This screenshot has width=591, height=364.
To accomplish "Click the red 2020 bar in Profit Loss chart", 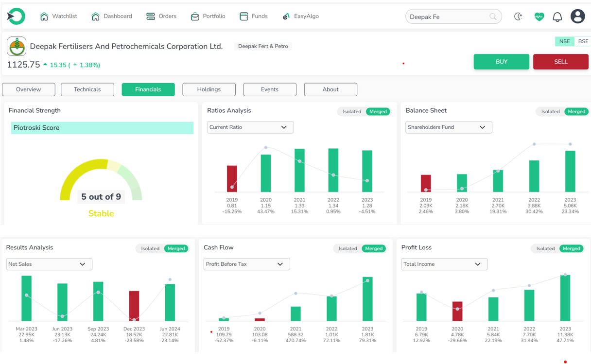I will pos(457,311).
